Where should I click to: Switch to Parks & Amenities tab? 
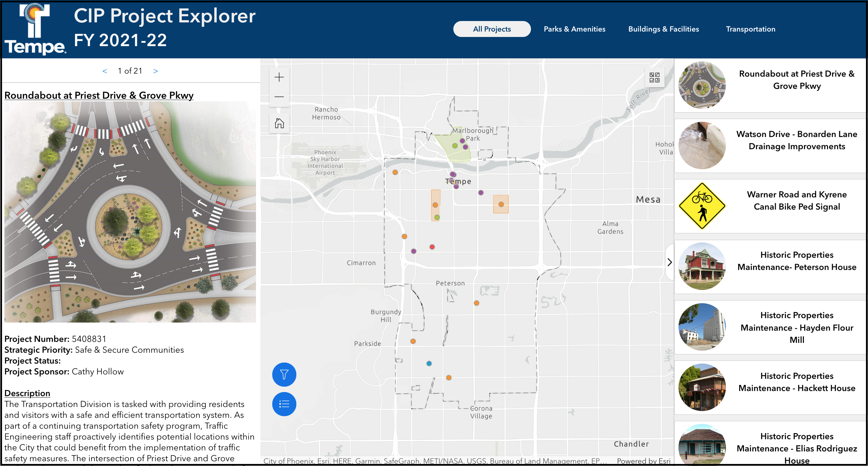(x=574, y=29)
